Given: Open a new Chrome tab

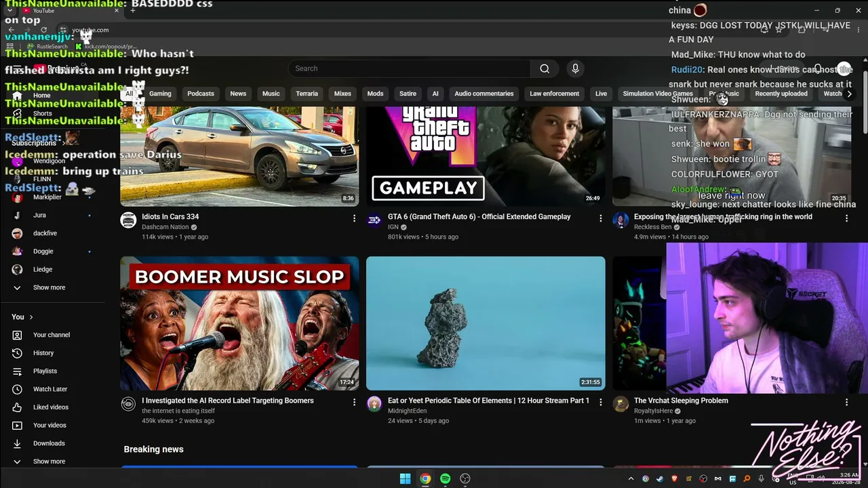Looking at the screenshot, I should [133, 10].
